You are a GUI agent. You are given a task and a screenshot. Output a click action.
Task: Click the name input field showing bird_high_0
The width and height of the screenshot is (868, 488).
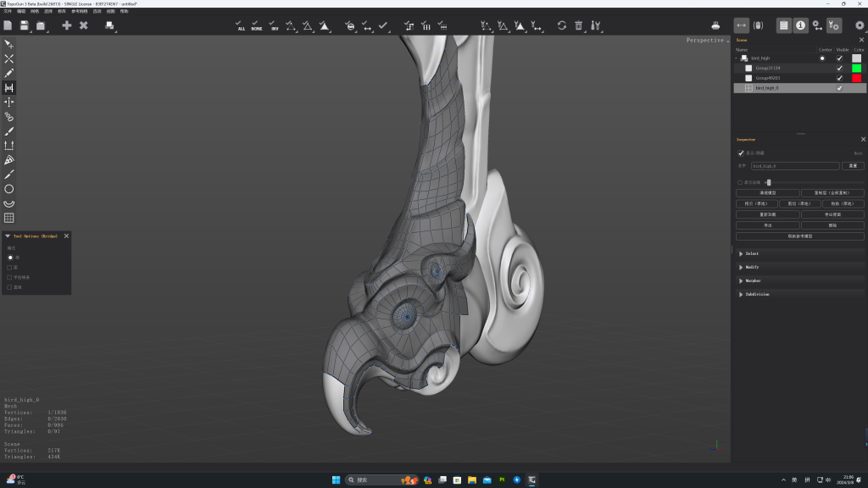pyautogui.click(x=795, y=166)
